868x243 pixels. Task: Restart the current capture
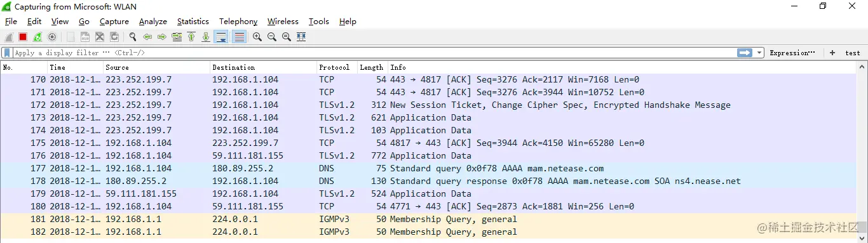tap(37, 37)
